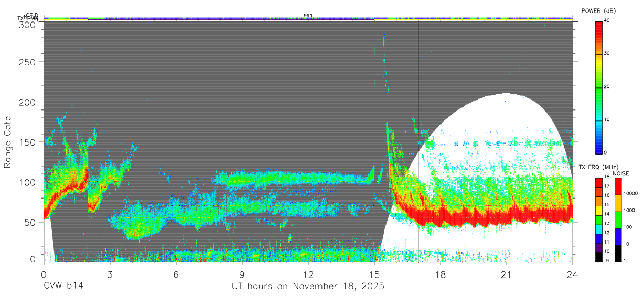Click the TX FRQ (MHz) legend title
The width and height of the screenshot is (644, 297).
coord(596,167)
